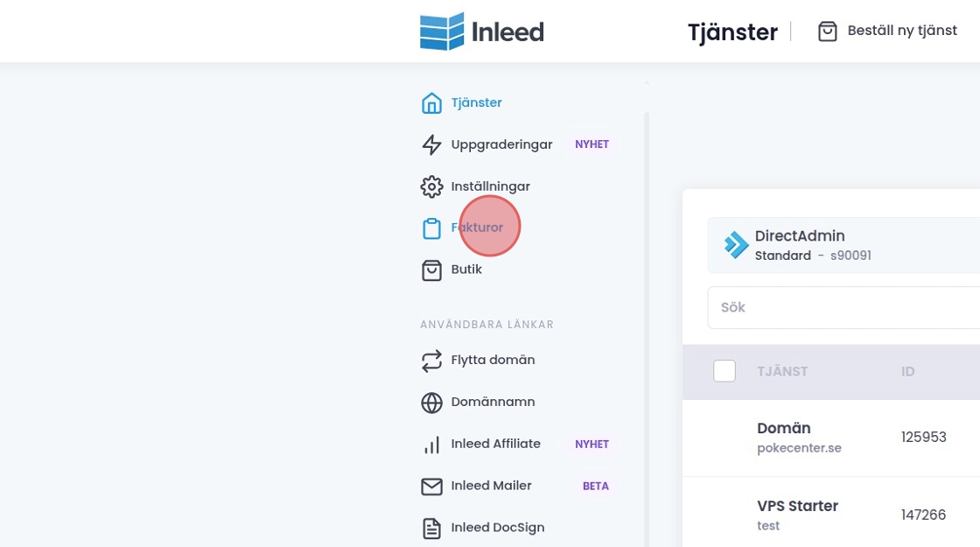Select the DirectAdmin Standard s90091 card
The width and height of the screenshot is (980, 547).
click(840, 245)
